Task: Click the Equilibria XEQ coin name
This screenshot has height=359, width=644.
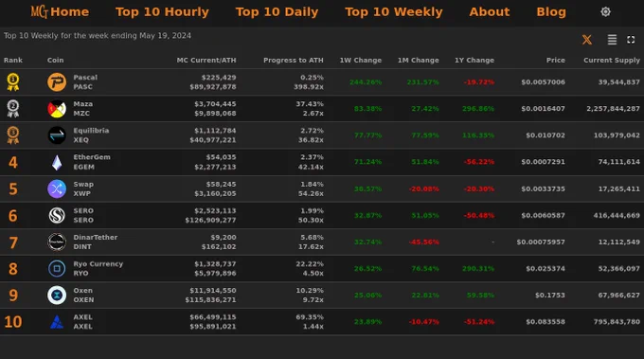Action: coord(91,135)
